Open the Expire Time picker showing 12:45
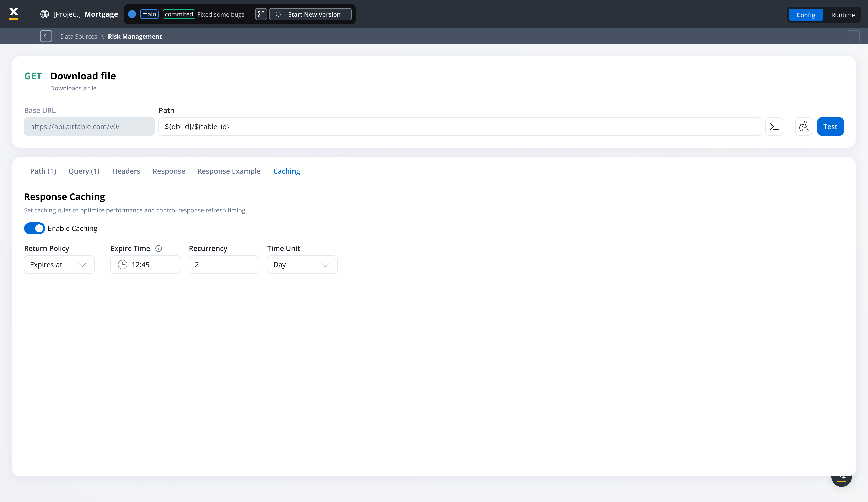868x502 pixels. tap(145, 264)
